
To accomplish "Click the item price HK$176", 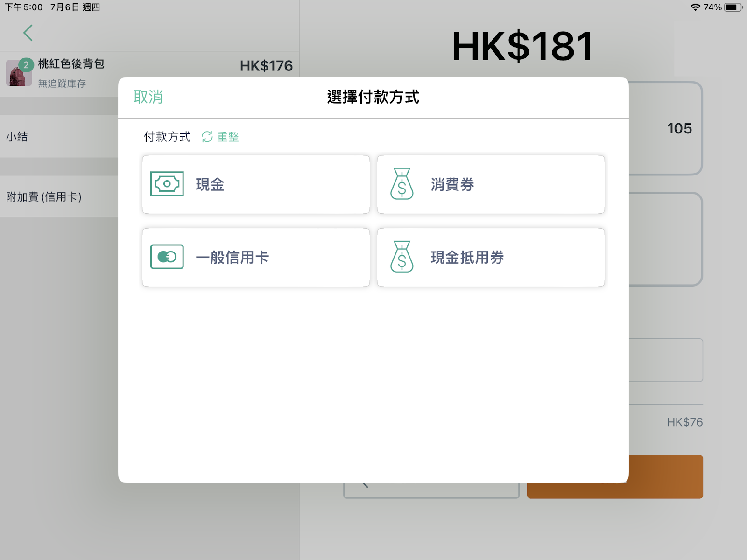I will pyautogui.click(x=266, y=66).
